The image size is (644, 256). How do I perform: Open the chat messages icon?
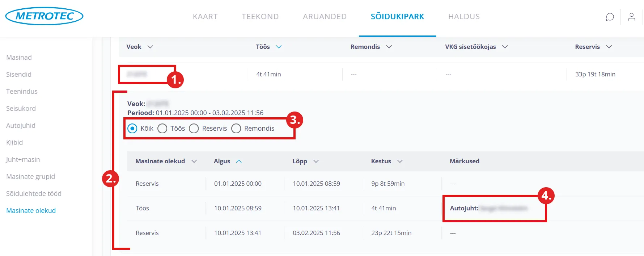tap(610, 17)
